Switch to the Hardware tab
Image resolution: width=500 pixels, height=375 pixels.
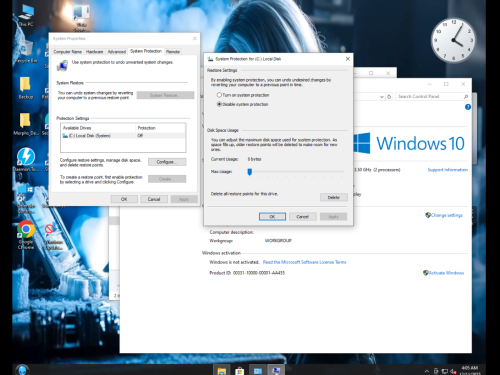(94, 52)
